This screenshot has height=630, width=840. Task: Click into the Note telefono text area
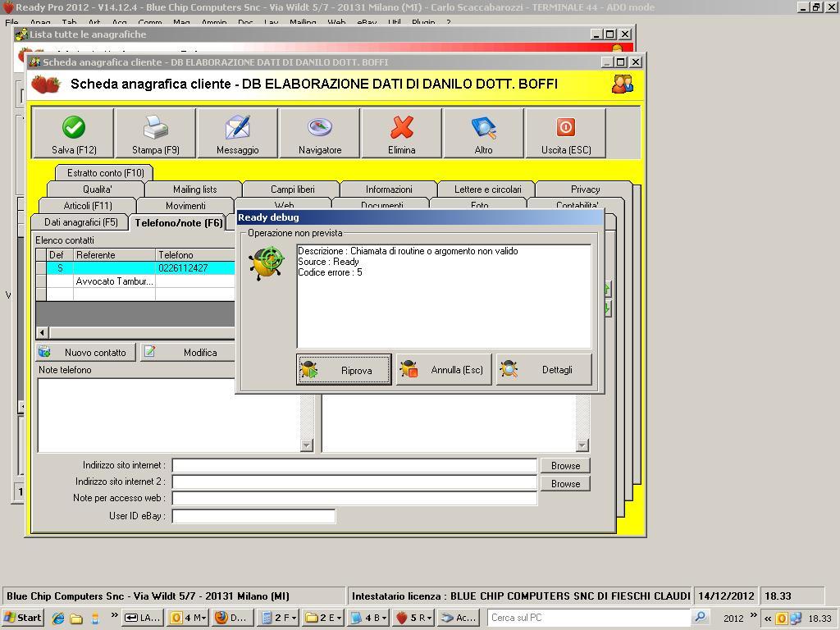pos(169,415)
